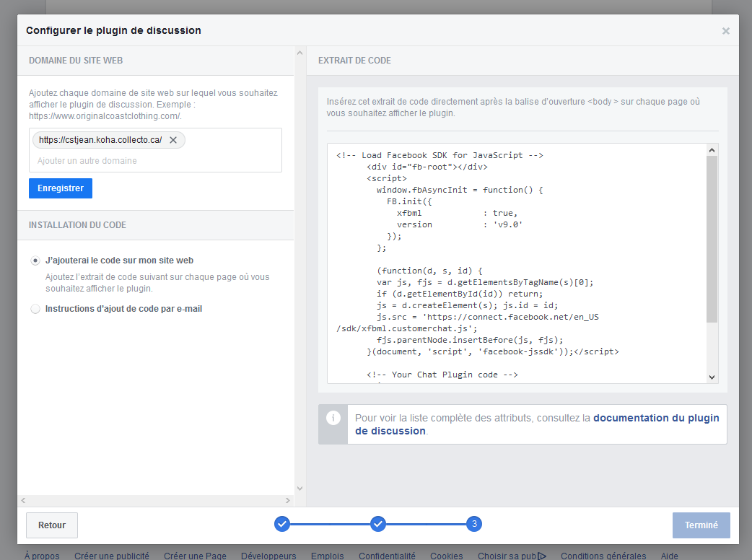The width and height of the screenshot is (752, 560).
Task: Select "Instructions d'ajout de code par e-mail"
Action: (x=35, y=309)
